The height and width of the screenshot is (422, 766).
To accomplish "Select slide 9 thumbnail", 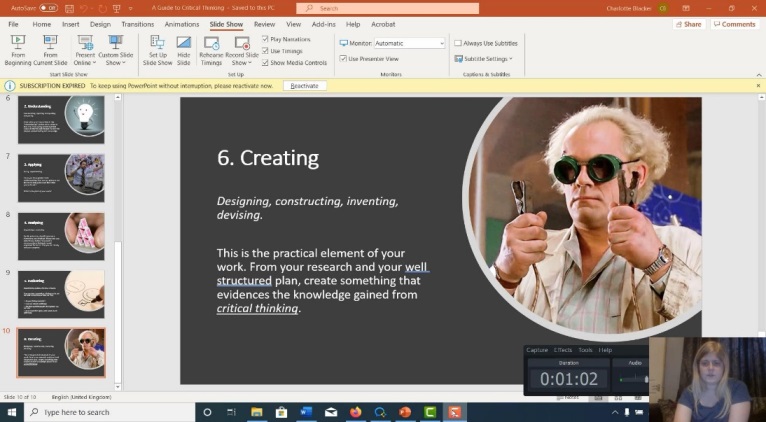I will [x=61, y=295].
